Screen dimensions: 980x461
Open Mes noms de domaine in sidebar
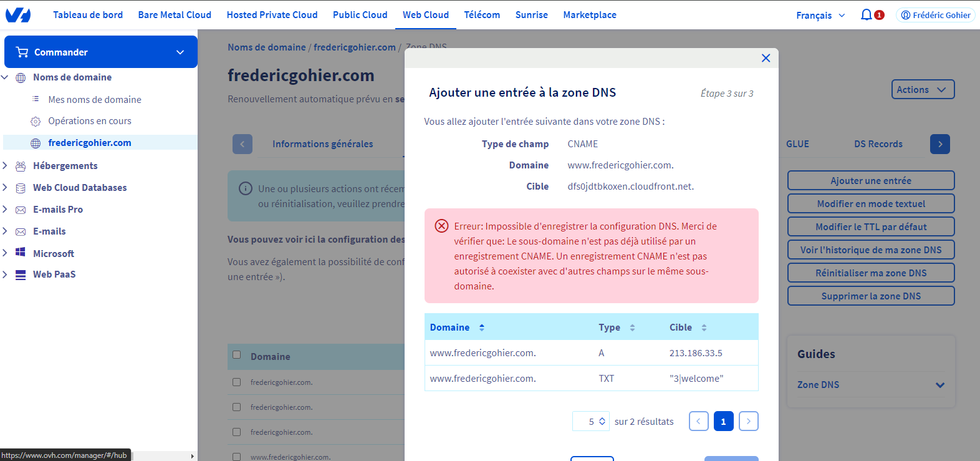pos(95,99)
